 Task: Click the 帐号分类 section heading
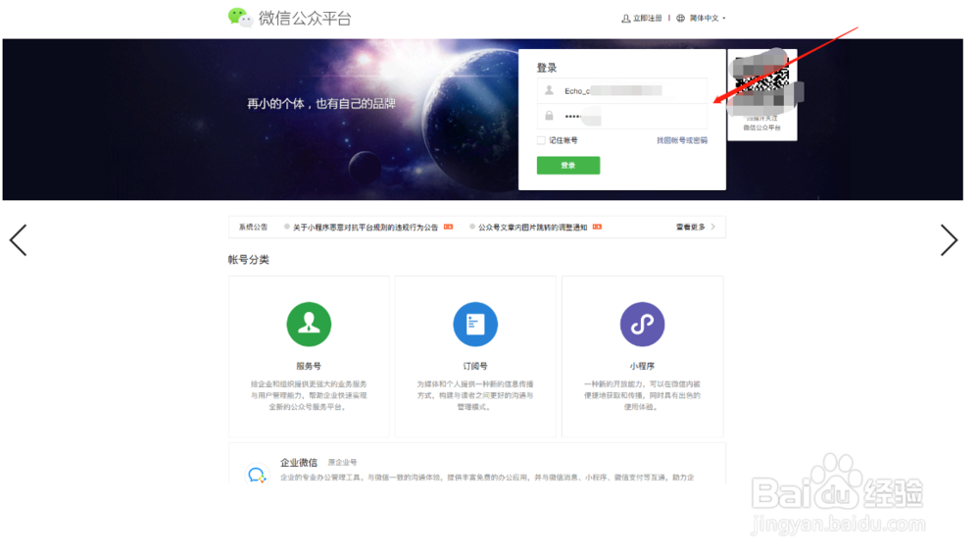click(248, 260)
